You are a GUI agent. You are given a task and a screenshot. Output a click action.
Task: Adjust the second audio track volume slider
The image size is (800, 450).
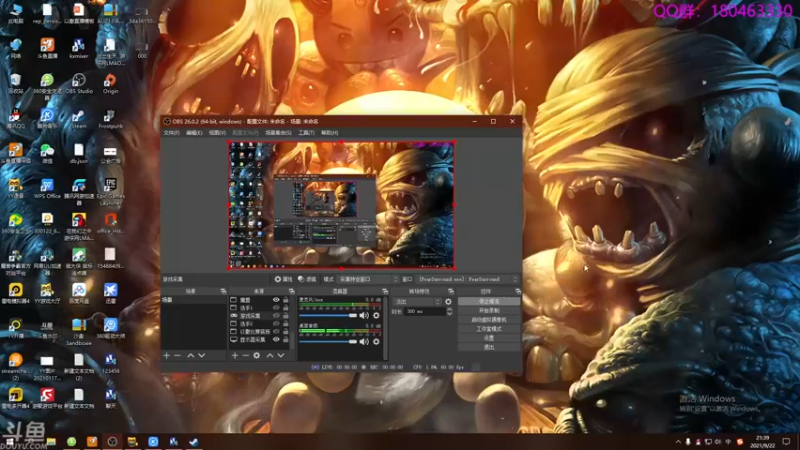(328, 341)
